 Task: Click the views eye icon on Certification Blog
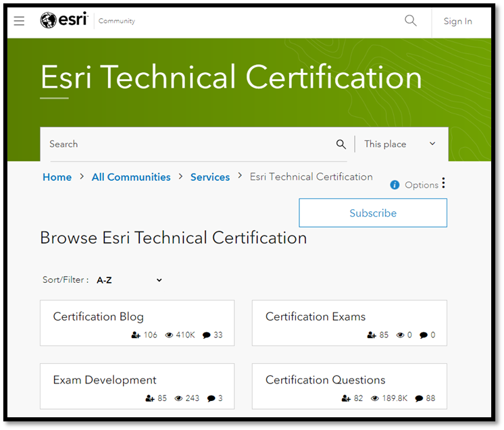click(x=169, y=335)
